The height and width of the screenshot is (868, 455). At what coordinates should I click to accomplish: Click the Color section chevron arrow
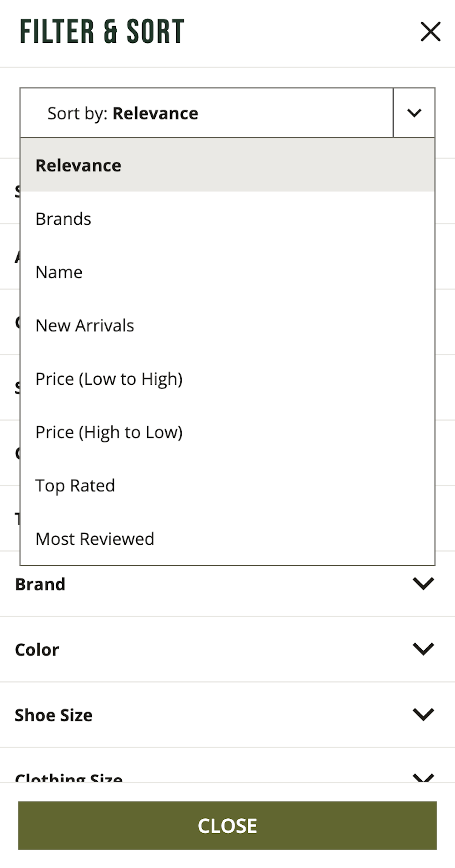pos(423,649)
